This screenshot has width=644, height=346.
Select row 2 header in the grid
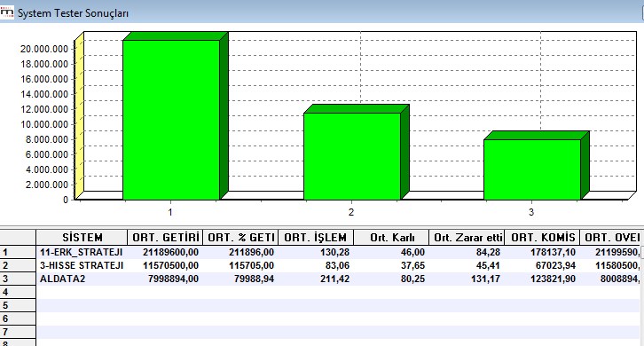pos(18,265)
